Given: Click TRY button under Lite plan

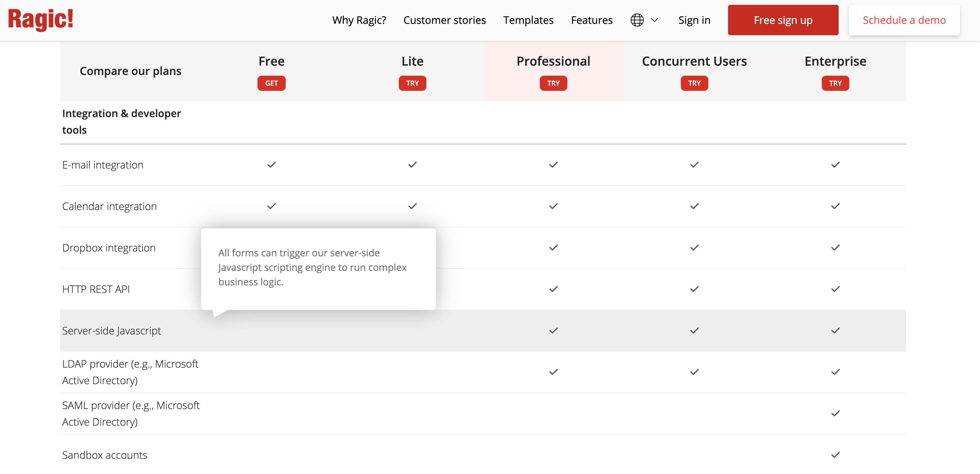Looking at the screenshot, I should [x=412, y=83].
